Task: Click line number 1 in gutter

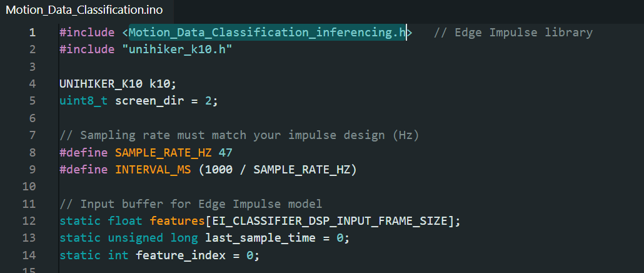Action: click(x=32, y=33)
